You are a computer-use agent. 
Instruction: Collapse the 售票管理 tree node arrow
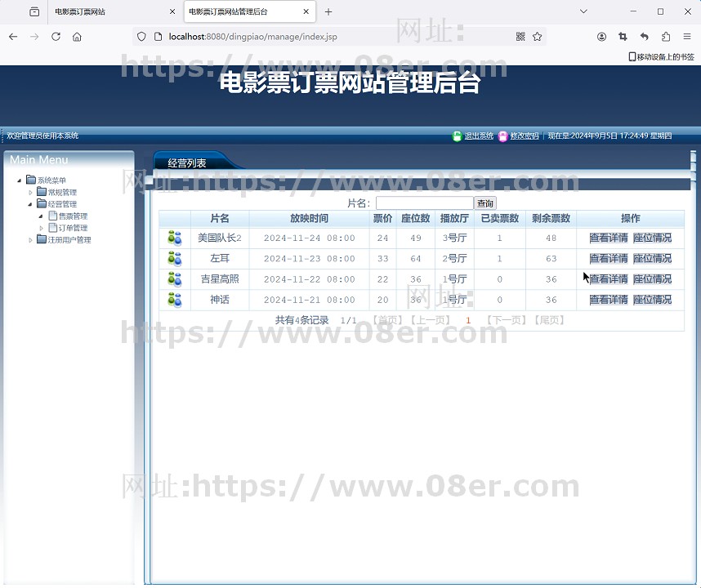41,216
